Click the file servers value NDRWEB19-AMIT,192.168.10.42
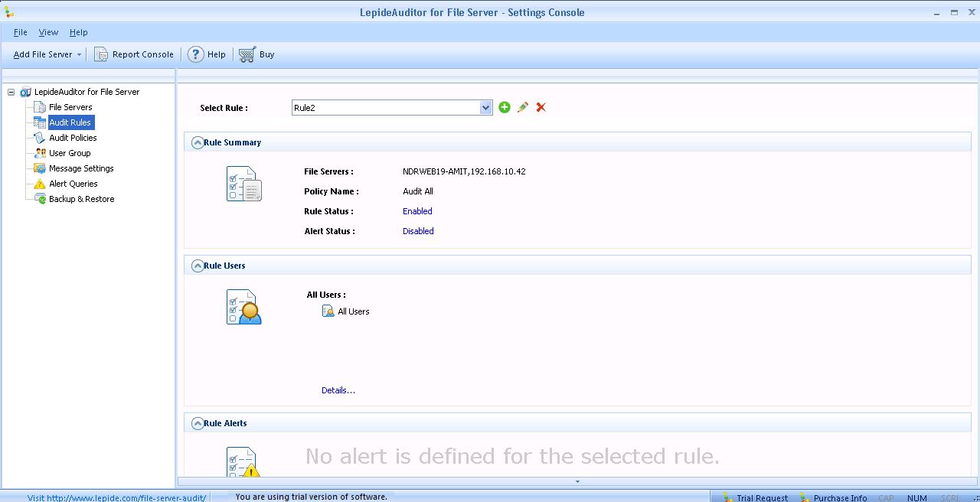Image resolution: width=980 pixels, height=502 pixels. (464, 171)
